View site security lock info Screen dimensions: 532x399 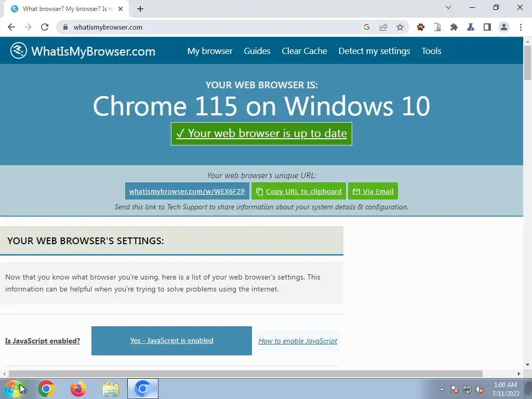pyautogui.click(x=65, y=27)
